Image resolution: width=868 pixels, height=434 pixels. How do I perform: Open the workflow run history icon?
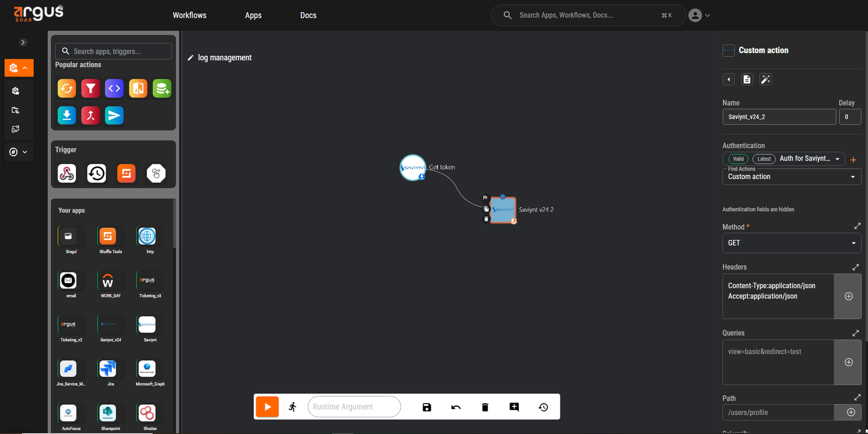(543, 407)
